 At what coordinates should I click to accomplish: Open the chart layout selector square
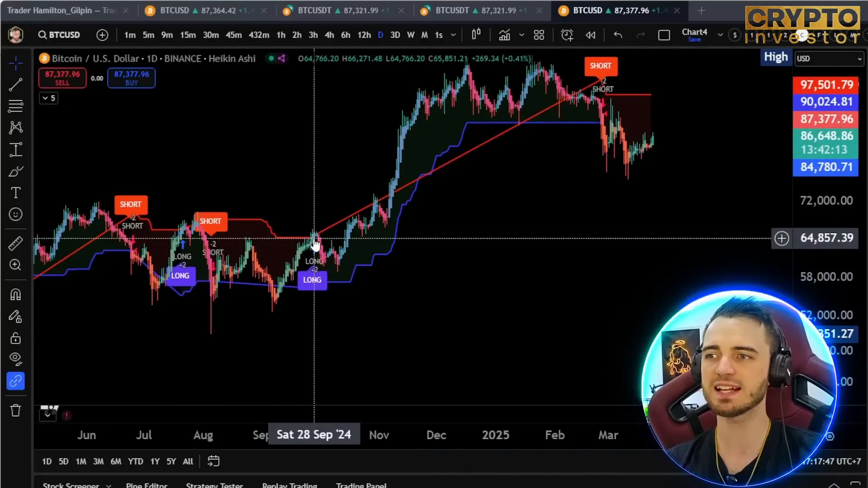[x=664, y=35]
